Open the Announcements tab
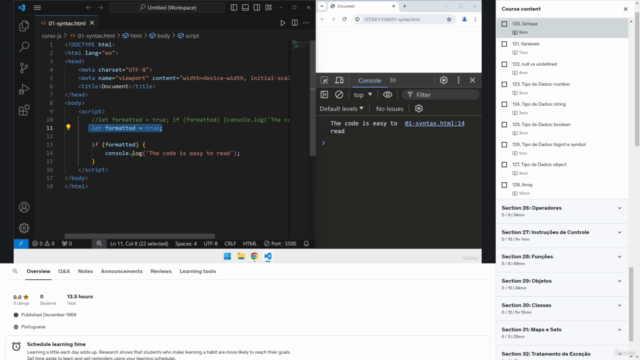 coord(122,271)
